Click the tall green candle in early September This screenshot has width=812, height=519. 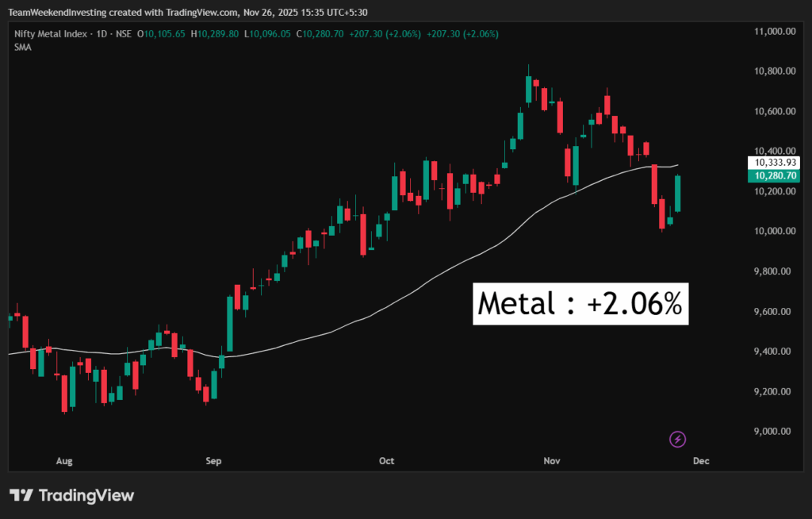(230, 324)
